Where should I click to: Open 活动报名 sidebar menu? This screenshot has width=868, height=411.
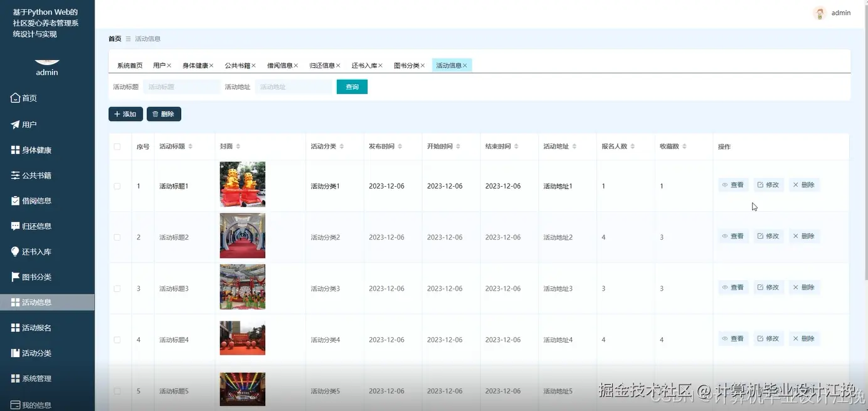pos(47,328)
